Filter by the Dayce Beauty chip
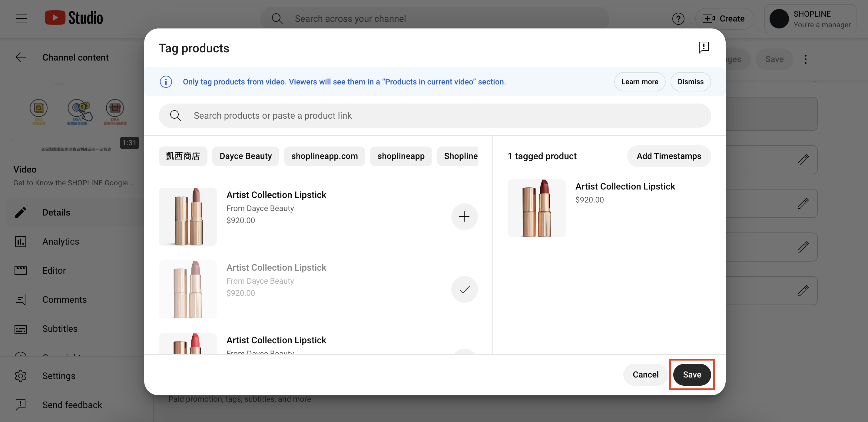 point(246,156)
